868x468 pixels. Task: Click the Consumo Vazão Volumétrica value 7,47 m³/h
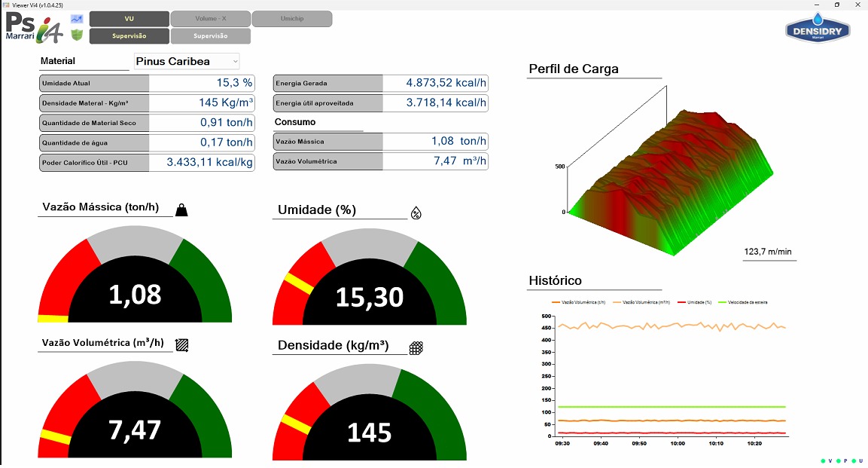(460, 161)
